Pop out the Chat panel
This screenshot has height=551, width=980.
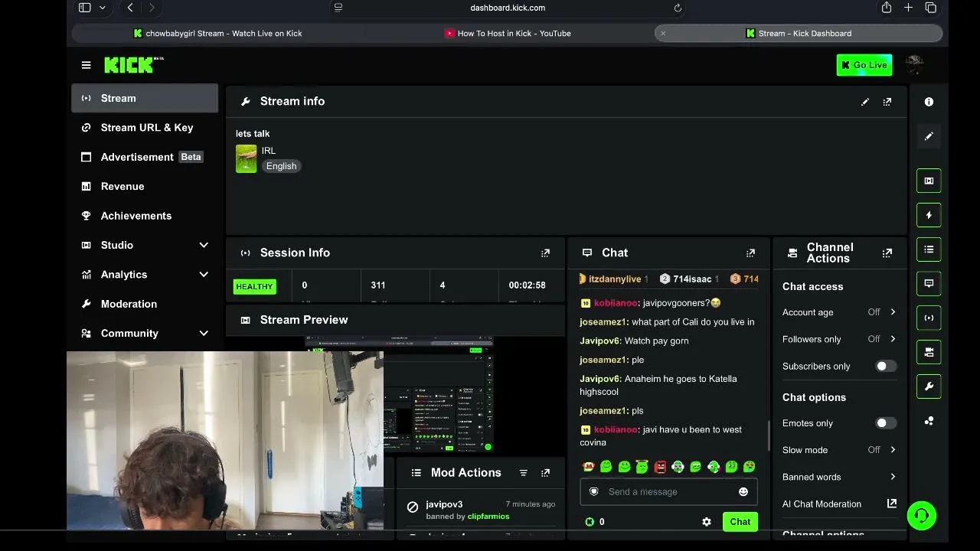tap(751, 253)
